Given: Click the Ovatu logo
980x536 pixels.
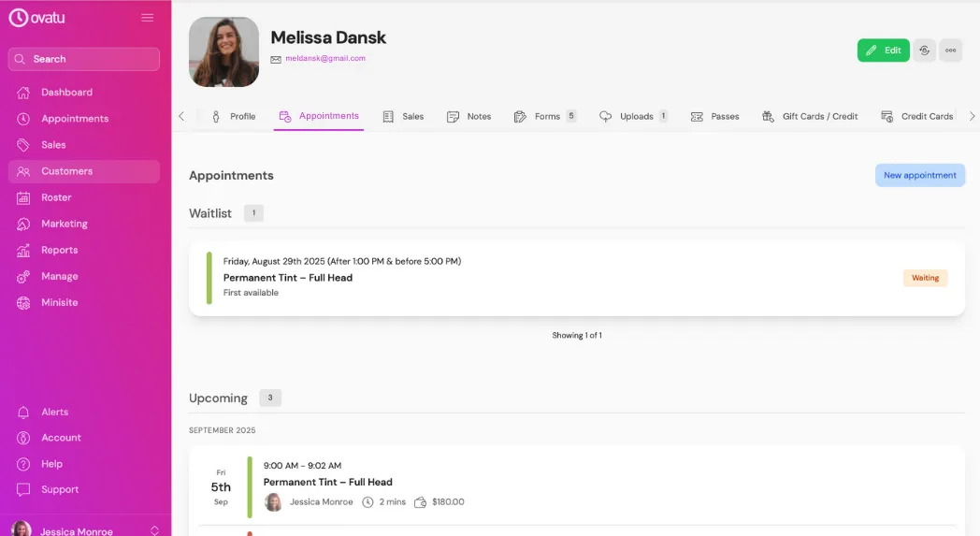Looking at the screenshot, I should [x=36, y=18].
